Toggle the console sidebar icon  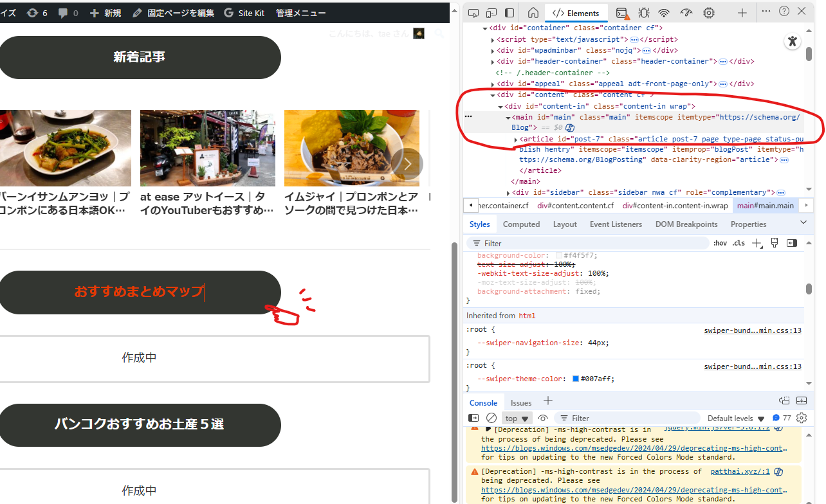tap(473, 418)
